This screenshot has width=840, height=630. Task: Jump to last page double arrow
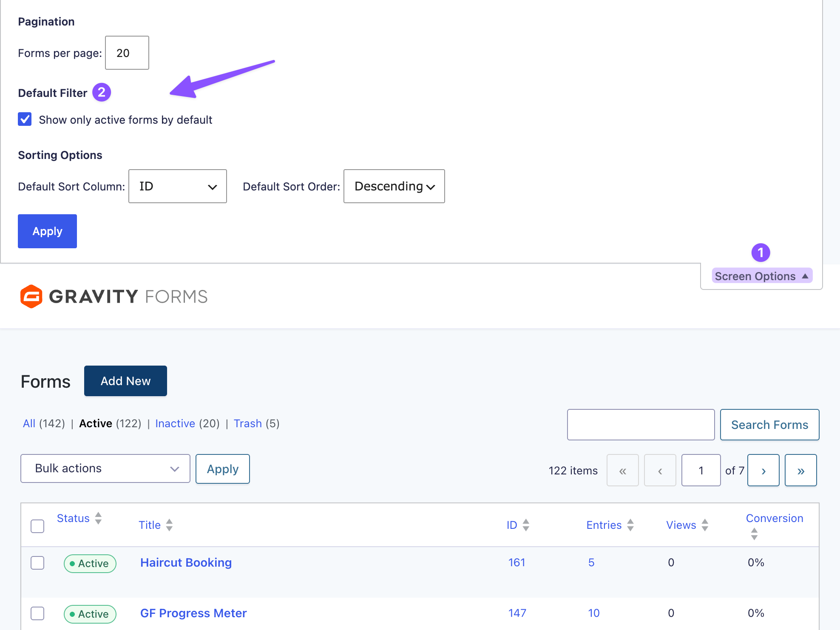(x=800, y=470)
